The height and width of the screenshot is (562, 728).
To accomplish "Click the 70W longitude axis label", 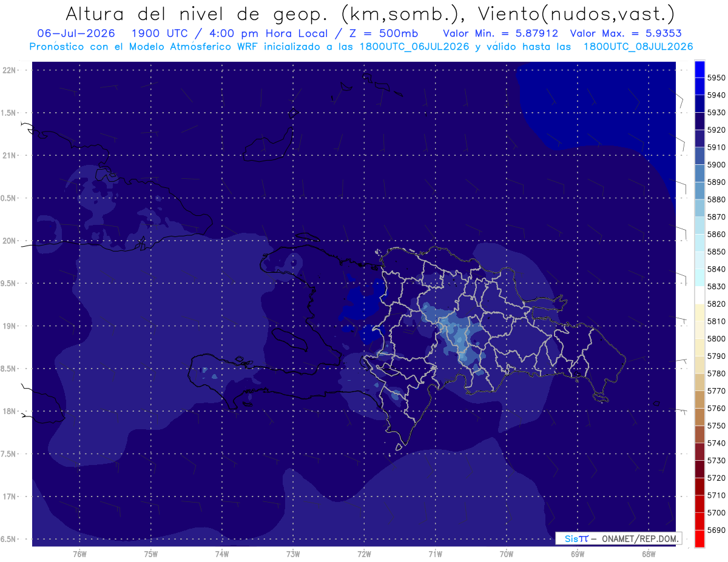I will tap(507, 554).
